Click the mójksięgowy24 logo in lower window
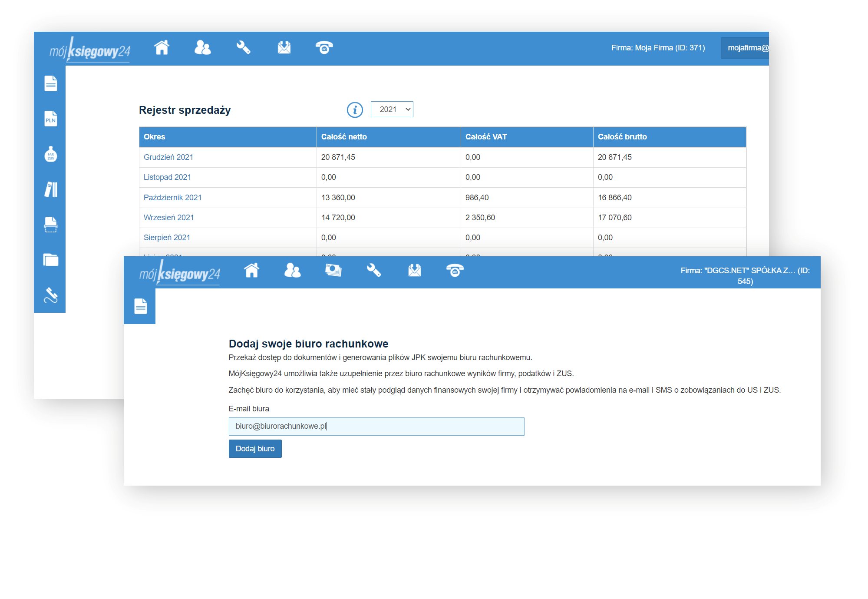This screenshot has height=599, width=868. click(x=179, y=274)
